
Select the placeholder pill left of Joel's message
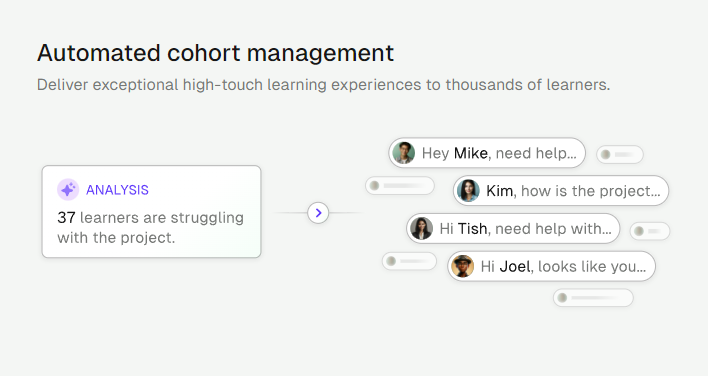point(410,261)
